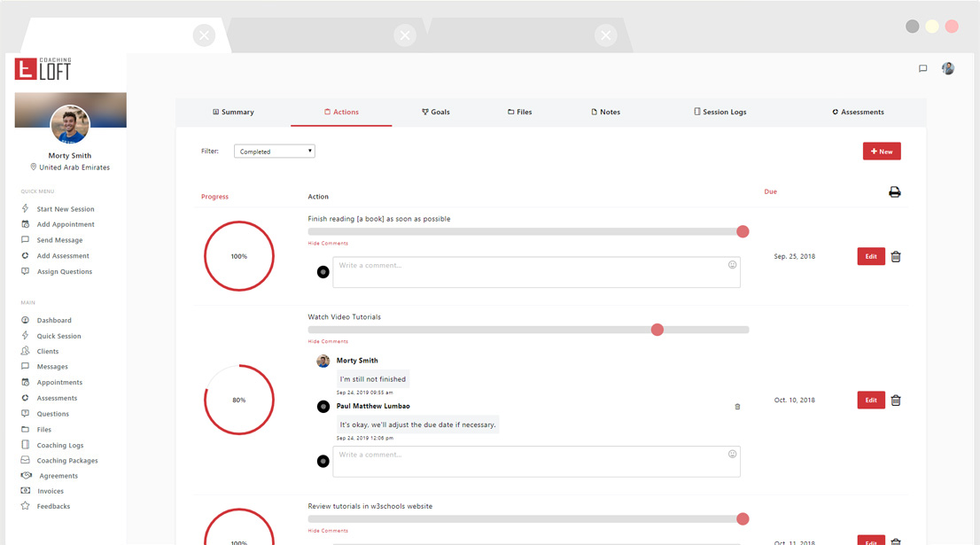Open the Session Logs tab
980x545 pixels.
click(x=719, y=113)
